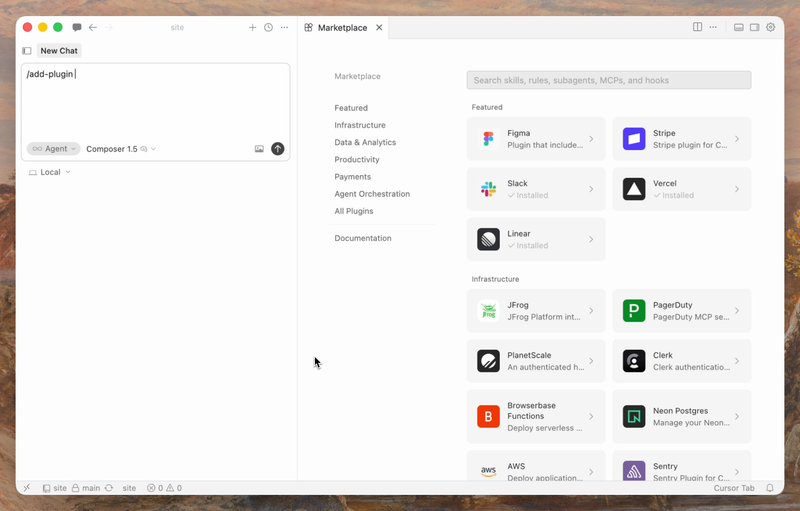Open editor more actions ellipsis
Screen dimensions: 800x511
(x=713, y=27)
